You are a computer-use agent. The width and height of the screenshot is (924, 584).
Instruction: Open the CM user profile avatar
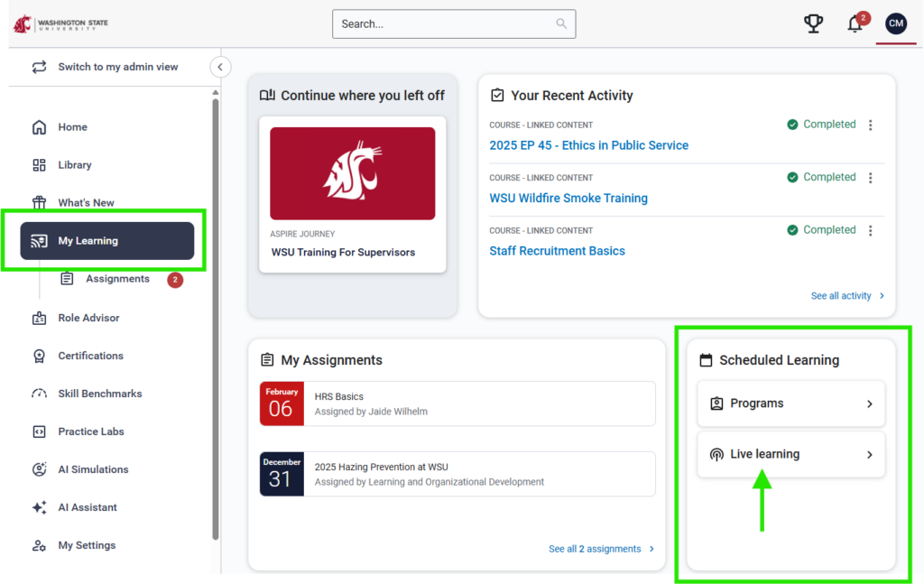coord(896,23)
